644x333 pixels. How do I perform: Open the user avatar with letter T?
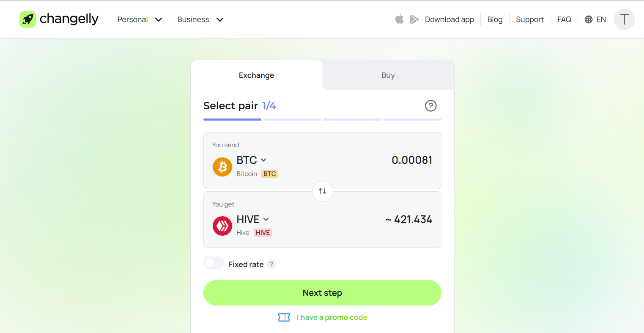pos(624,19)
